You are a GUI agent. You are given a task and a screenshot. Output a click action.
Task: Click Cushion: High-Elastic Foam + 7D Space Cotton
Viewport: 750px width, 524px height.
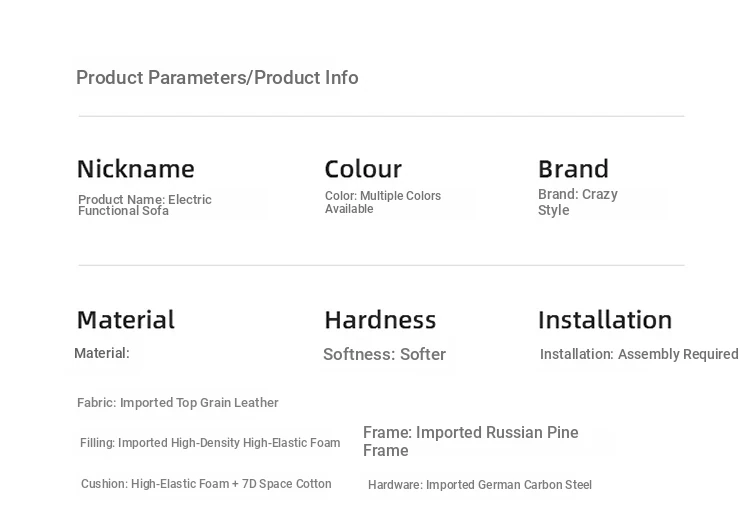click(x=206, y=484)
